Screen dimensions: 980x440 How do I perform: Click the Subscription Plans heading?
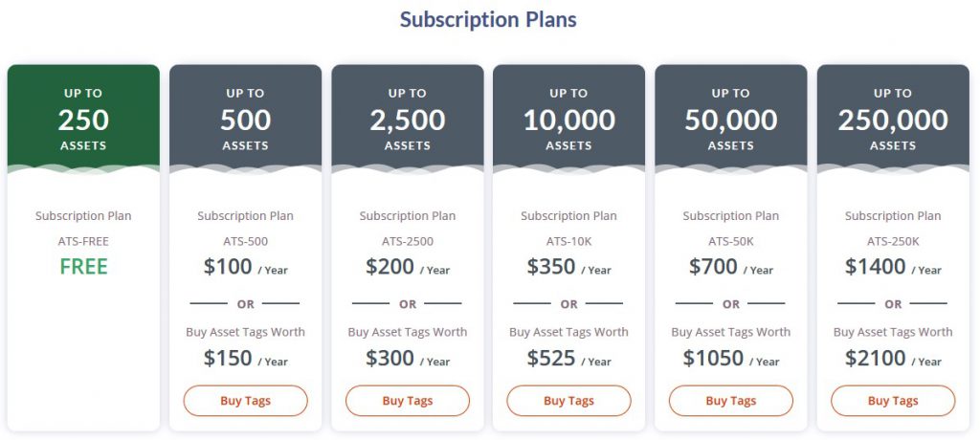[x=488, y=19]
